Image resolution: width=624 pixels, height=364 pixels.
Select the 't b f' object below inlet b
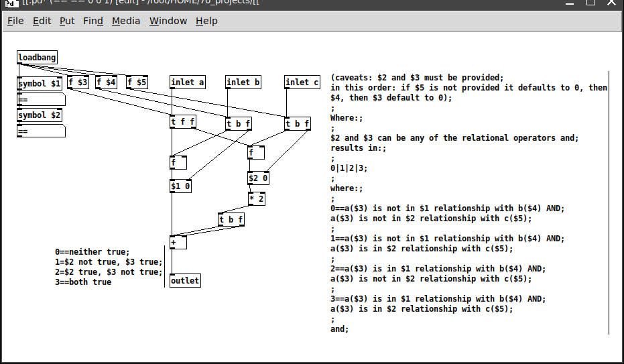pyautogui.click(x=239, y=124)
